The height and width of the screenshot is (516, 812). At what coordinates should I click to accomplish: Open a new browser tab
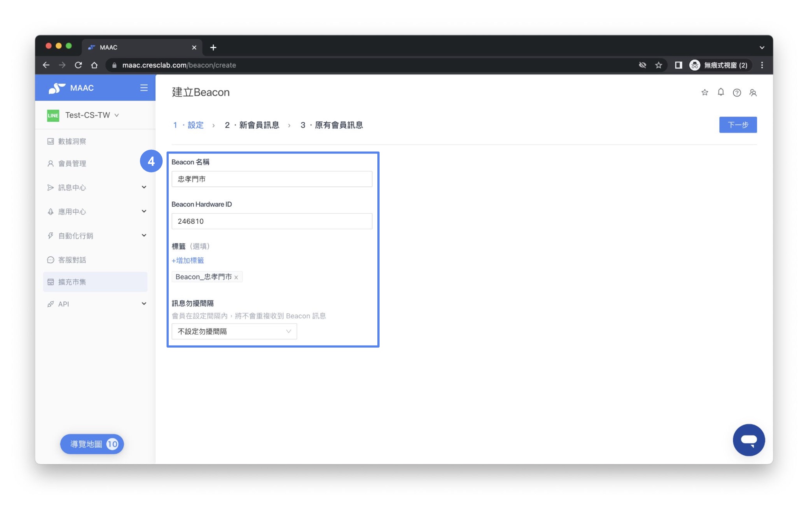click(x=213, y=48)
